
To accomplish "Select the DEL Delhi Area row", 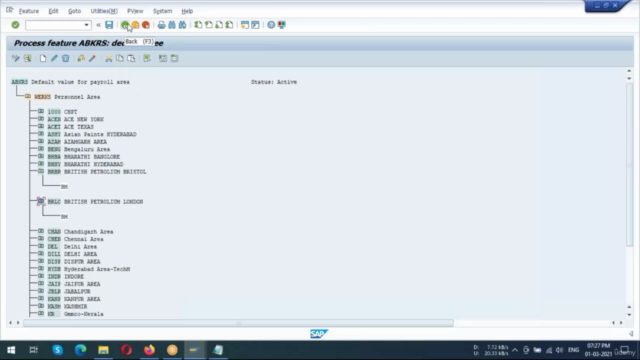I will (72, 247).
